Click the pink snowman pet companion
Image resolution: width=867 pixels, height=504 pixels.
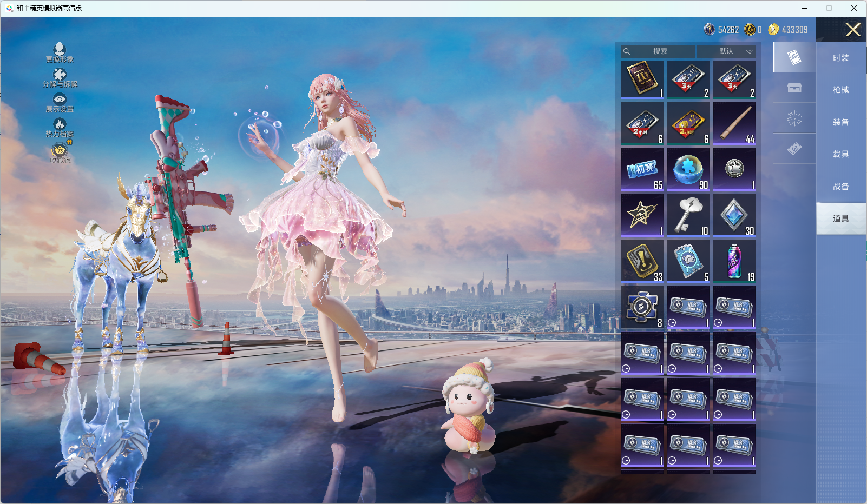(x=469, y=407)
